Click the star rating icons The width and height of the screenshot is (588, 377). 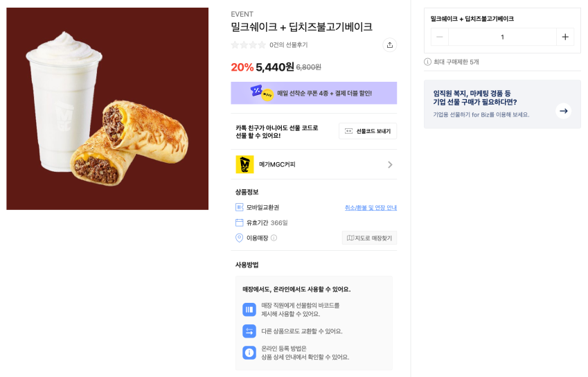248,45
